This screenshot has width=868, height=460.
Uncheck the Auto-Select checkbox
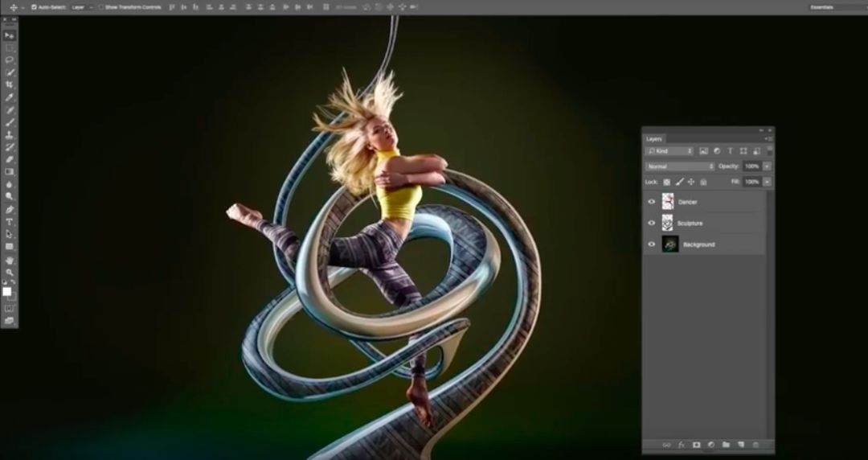[34, 7]
